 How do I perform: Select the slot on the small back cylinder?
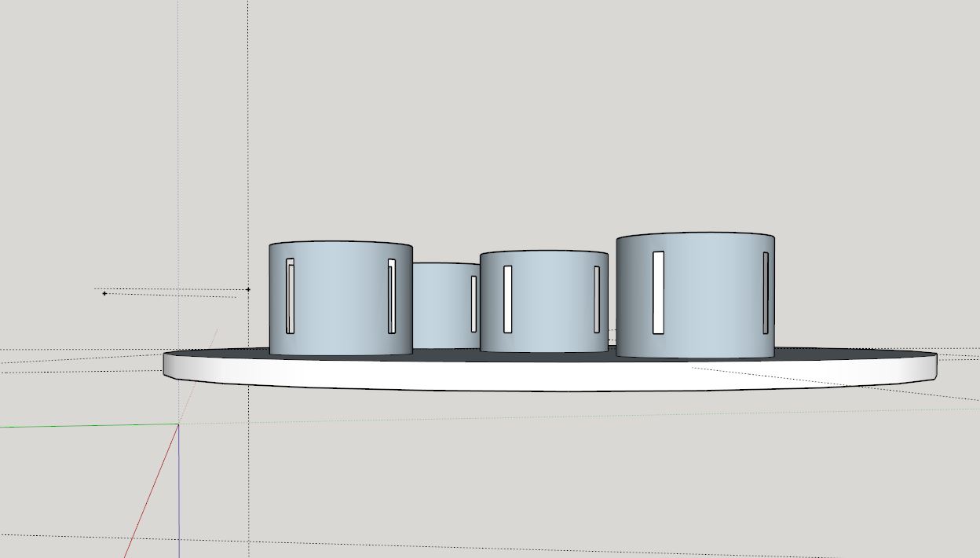tap(474, 303)
